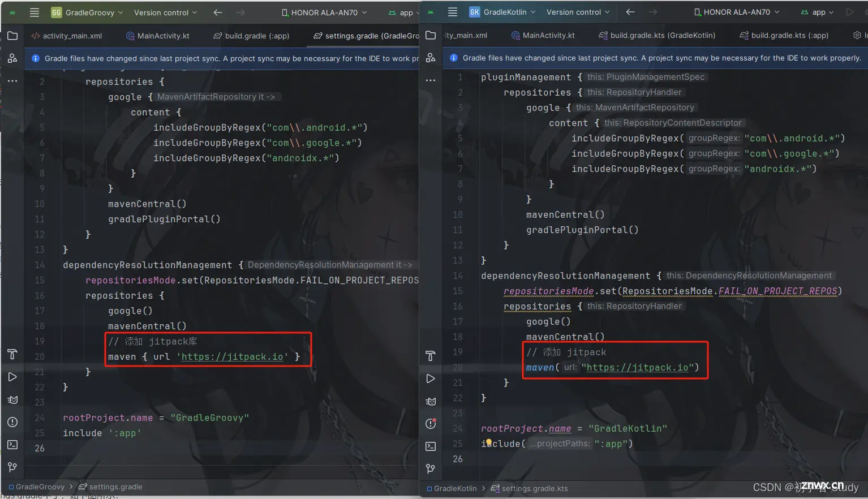Expand GradleKotlin project dropdown
The image size is (868, 499).
(x=502, y=12)
